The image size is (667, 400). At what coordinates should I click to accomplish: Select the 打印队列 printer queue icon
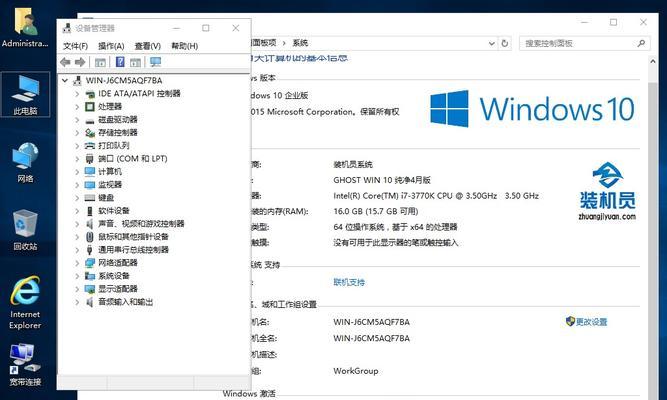coord(90,146)
